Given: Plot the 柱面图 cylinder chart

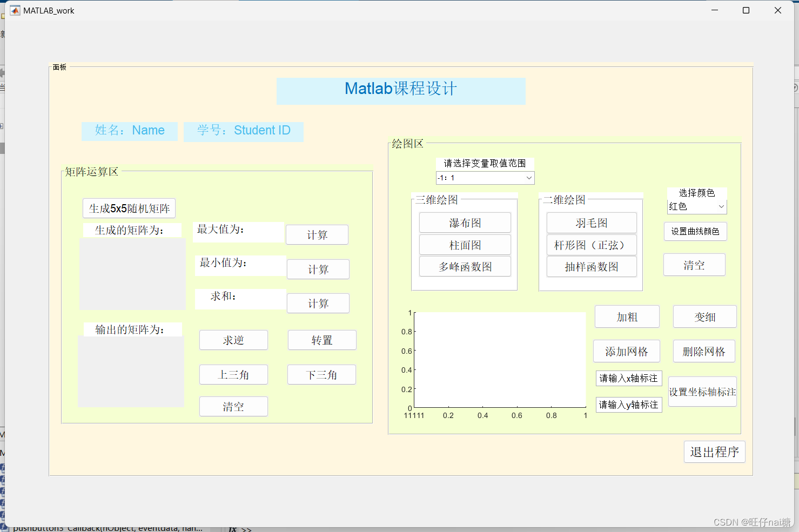Looking at the screenshot, I should (465, 245).
